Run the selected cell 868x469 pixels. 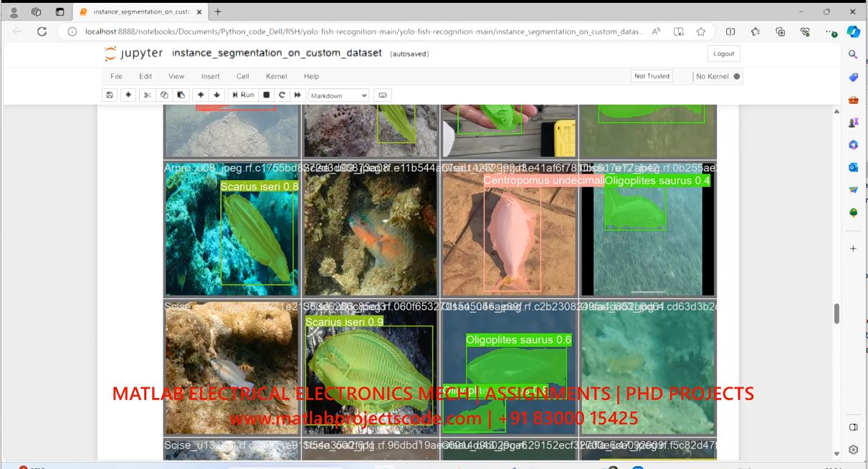coord(243,95)
